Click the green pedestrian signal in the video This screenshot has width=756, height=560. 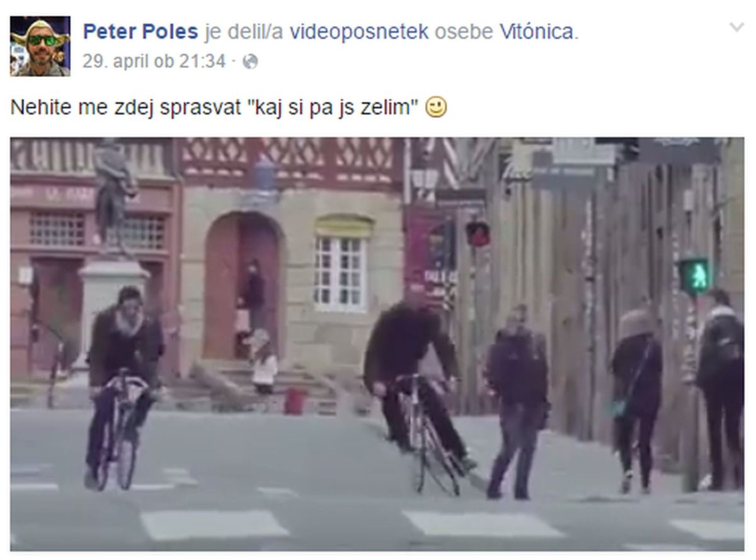tap(694, 276)
